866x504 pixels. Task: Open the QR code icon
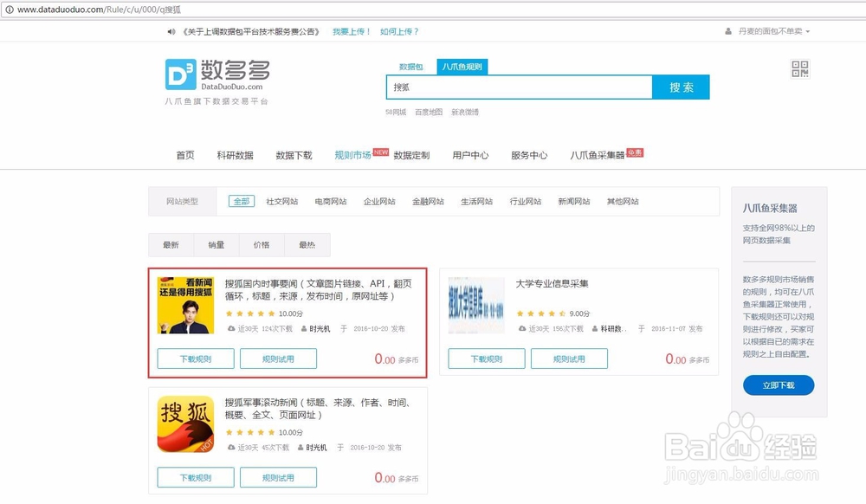pos(799,69)
